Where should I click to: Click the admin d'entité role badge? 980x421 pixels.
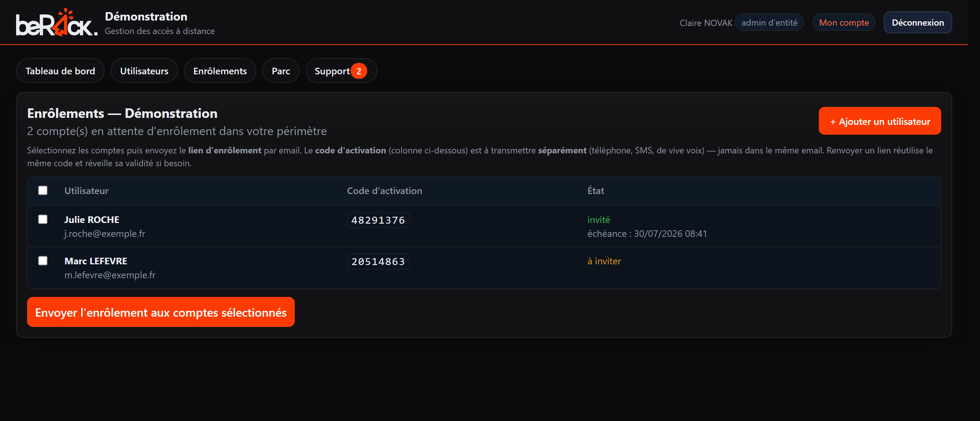769,22
